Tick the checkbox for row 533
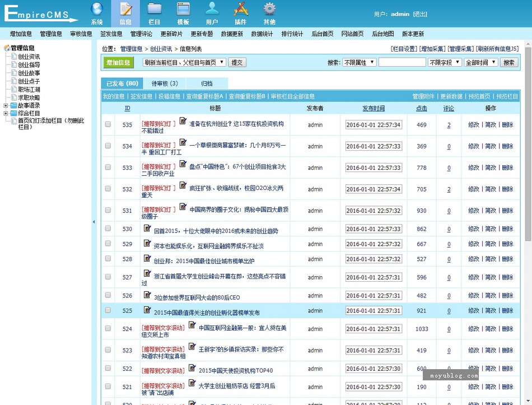Screen dimensions: 532x405 (x=108, y=167)
